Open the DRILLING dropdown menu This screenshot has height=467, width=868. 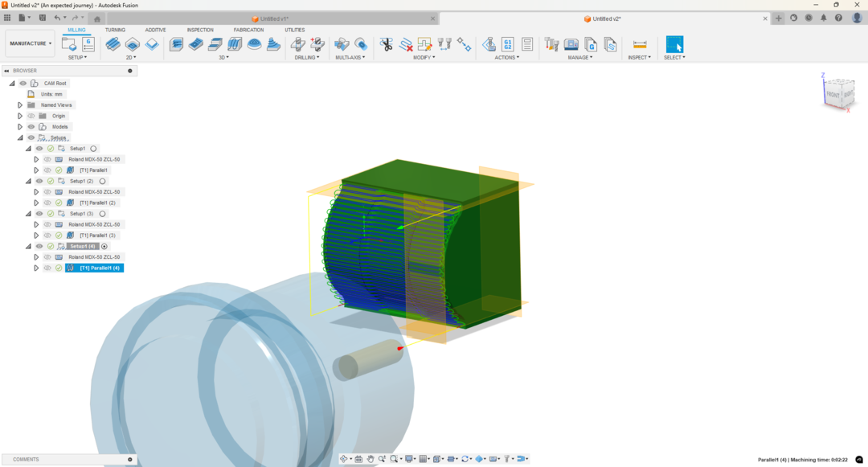click(307, 58)
